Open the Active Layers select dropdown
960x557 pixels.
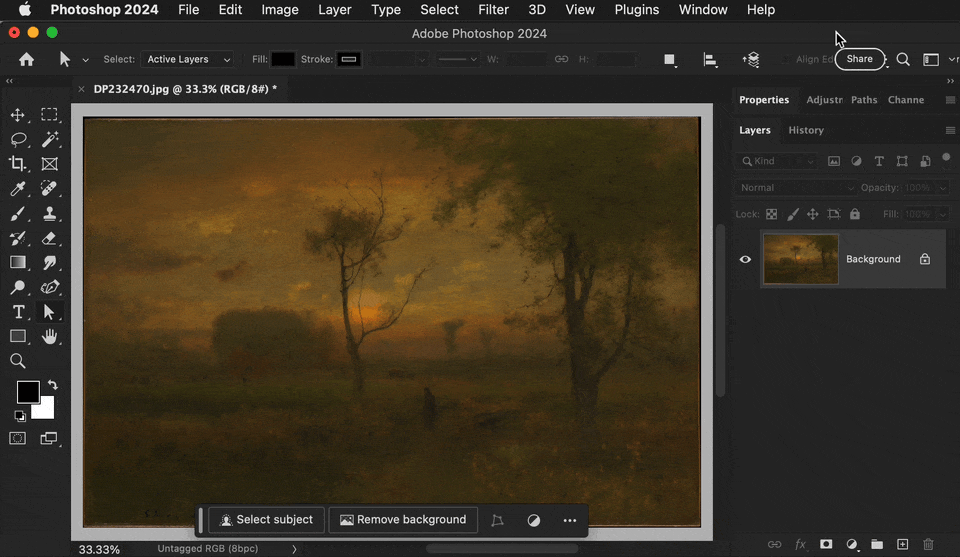pyautogui.click(x=187, y=59)
